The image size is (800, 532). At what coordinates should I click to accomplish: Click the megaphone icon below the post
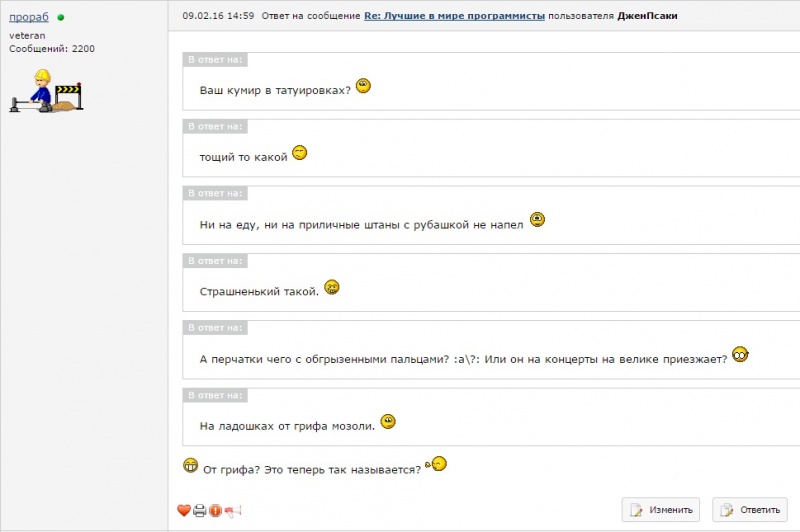[233, 510]
